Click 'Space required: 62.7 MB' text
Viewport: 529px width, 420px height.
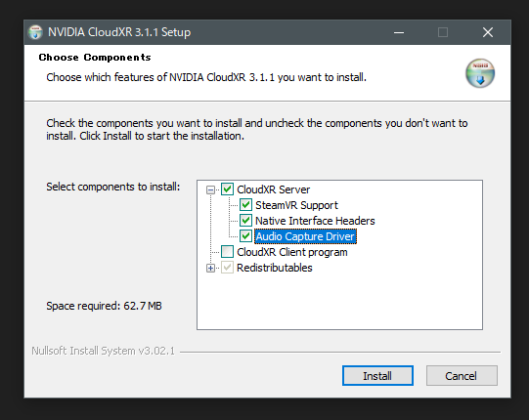(104, 306)
